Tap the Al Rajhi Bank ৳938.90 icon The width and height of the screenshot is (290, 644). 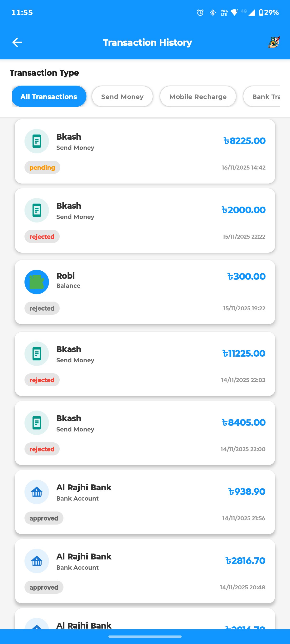tap(37, 492)
